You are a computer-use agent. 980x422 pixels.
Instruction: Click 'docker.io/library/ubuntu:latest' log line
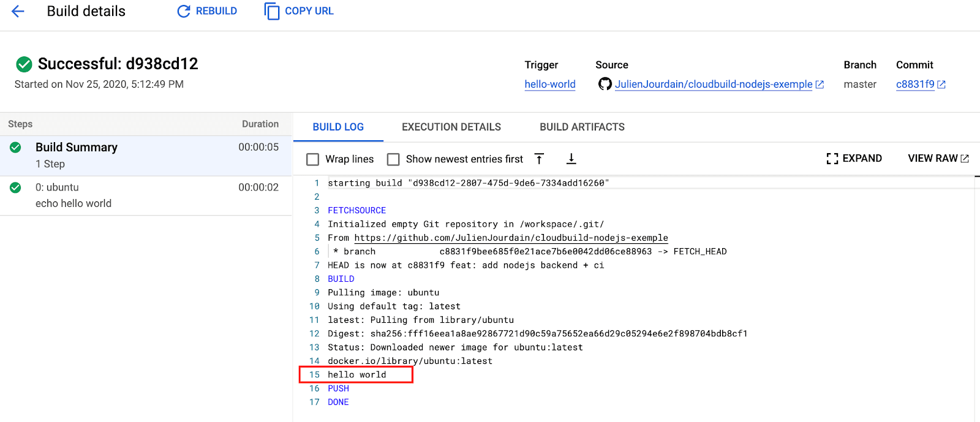[x=410, y=361]
